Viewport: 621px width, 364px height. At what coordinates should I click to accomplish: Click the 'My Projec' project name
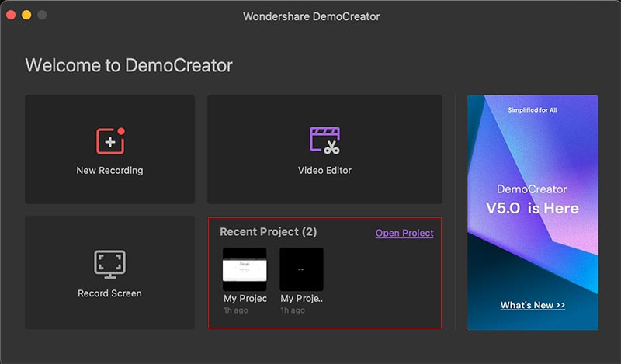245,298
